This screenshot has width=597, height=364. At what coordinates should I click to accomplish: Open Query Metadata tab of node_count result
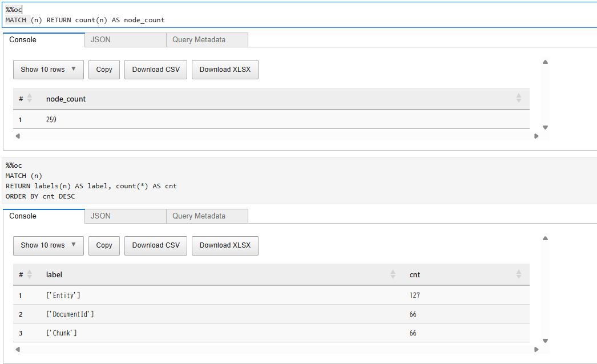(207, 40)
